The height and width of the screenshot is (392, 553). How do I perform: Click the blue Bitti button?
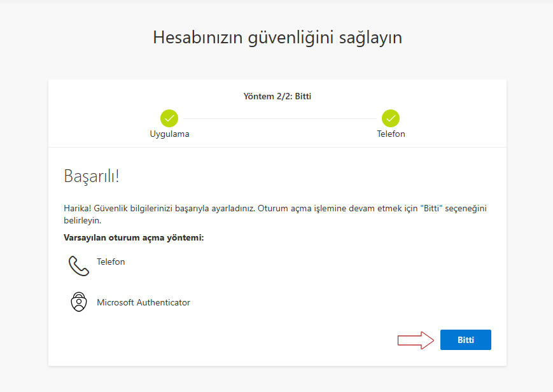(x=465, y=340)
